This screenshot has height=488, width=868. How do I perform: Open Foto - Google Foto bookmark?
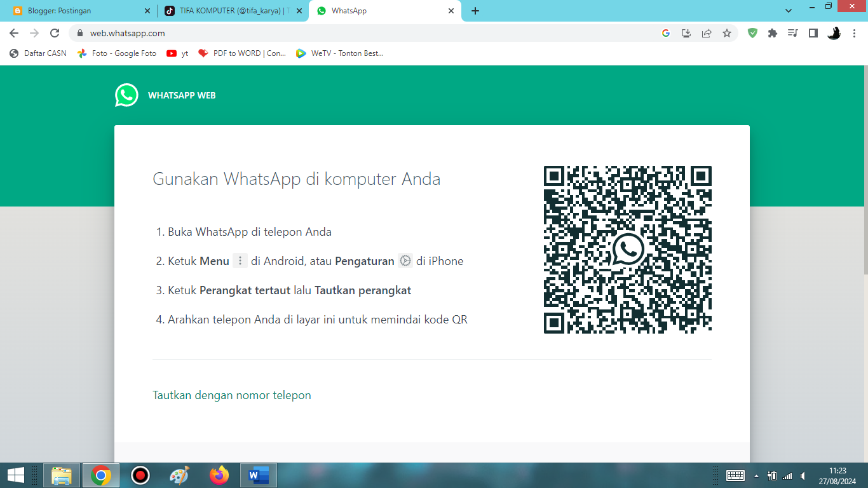(117, 53)
